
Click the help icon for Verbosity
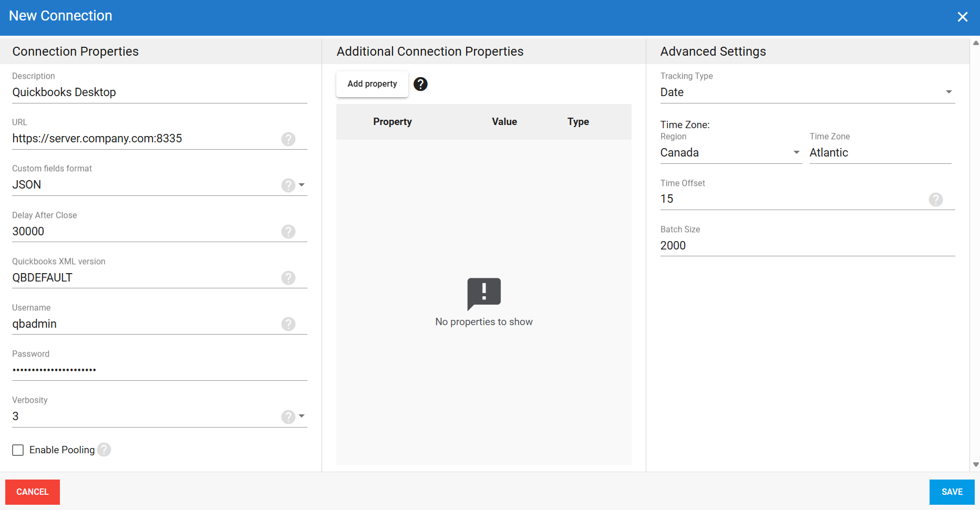coord(288,417)
